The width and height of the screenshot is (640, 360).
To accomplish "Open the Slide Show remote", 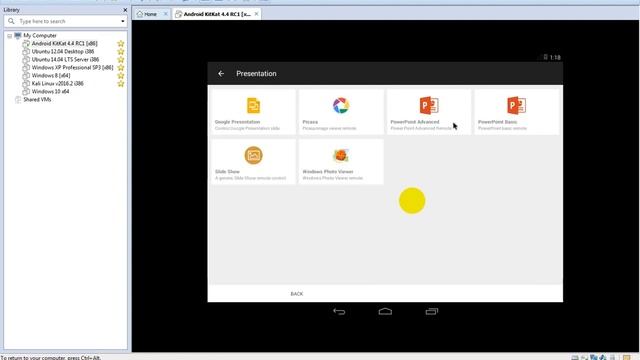I will [253, 162].
